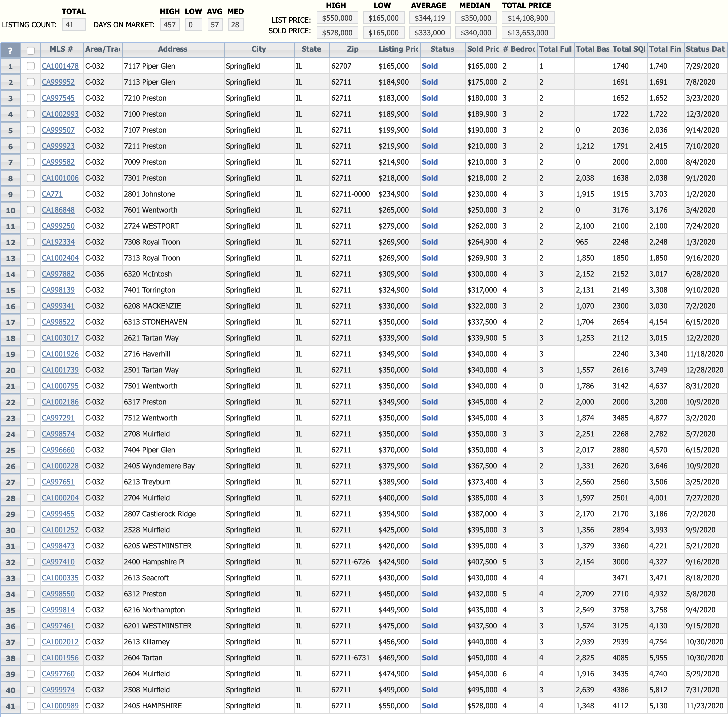728x717 pixels.
Task: Sort by Zip column header
Action: coord(353,49)
